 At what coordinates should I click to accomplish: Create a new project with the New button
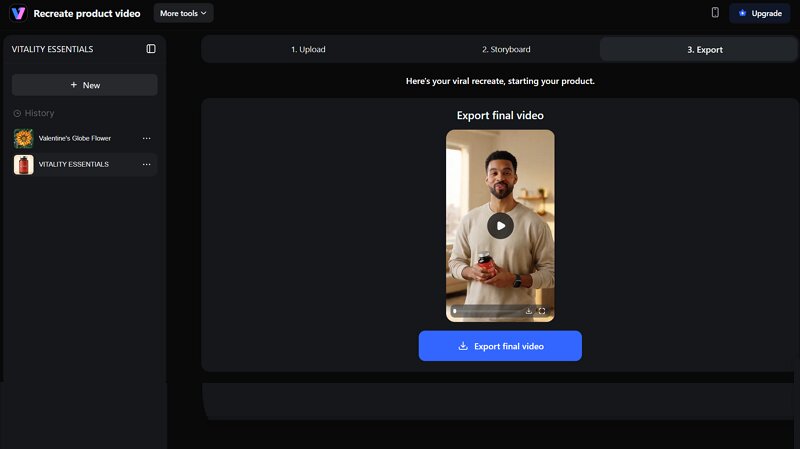click(x=85, y=85)
